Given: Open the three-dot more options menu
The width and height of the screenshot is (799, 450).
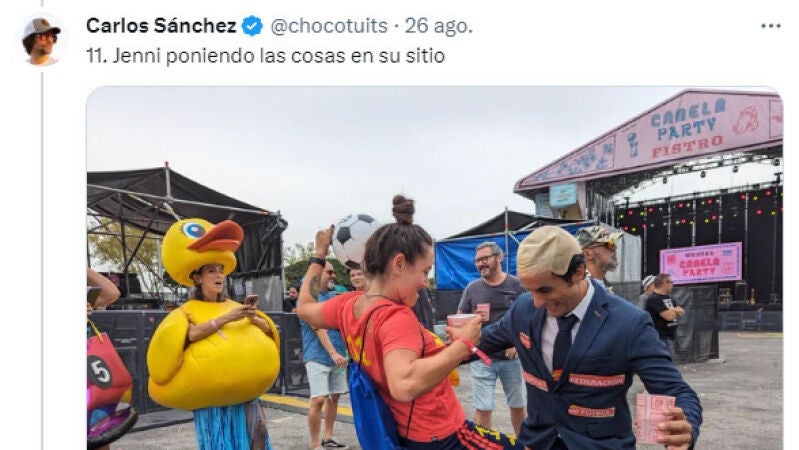Looking at the screenshot, I should (x=770, y=26).
